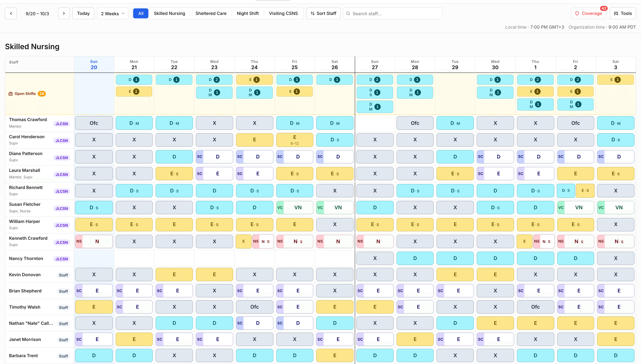Viewport: 641px width, 364px height.
Task: Click Thomas Crawford's JLCSN badge
Action: [62, 124]
